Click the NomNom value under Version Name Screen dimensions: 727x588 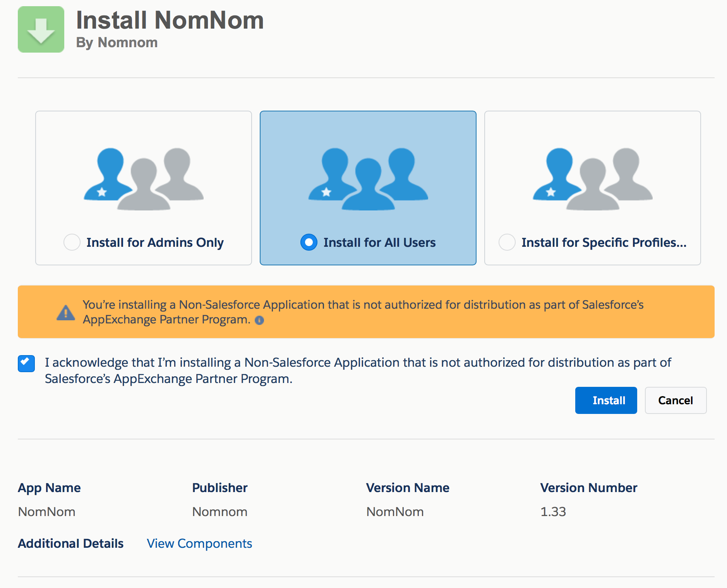point(395,512)
